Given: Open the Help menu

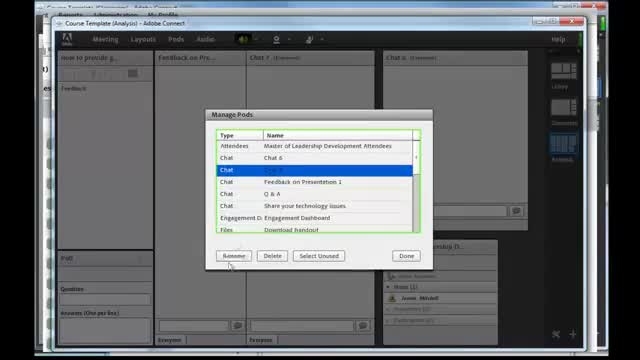Looking at the screenshot, I should (x=558, y=40).
